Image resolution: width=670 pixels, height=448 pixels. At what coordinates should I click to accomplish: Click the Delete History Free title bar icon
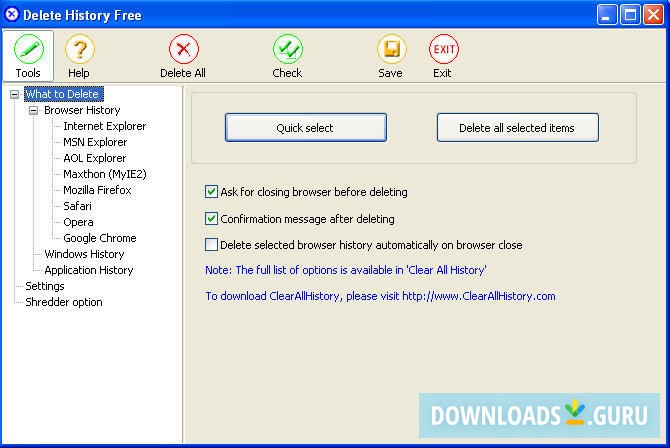(12, 15)
